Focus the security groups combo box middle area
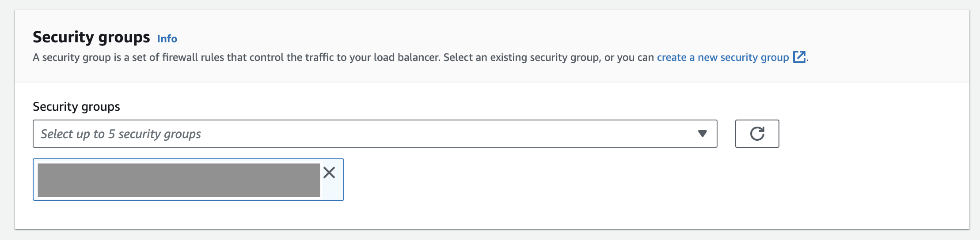This screenshot has width=980, height=240. coord(375,134)
